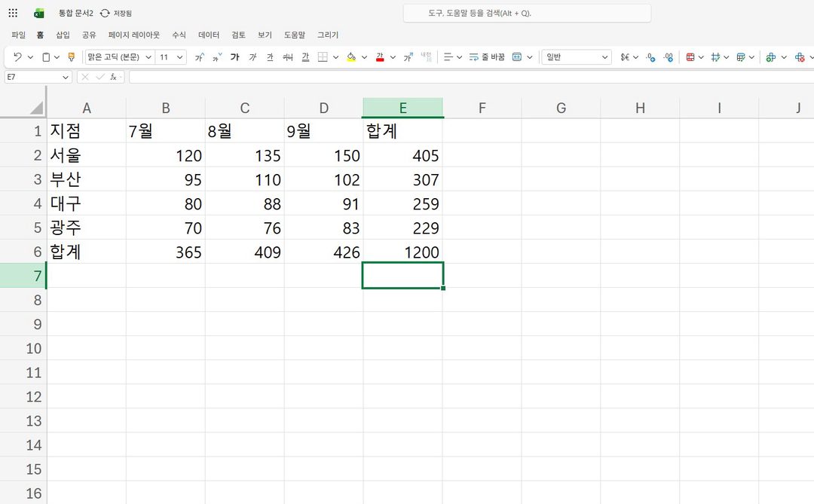814x504 pixels.
Task: Click the delete cells icon
Action: coord(800,57)
